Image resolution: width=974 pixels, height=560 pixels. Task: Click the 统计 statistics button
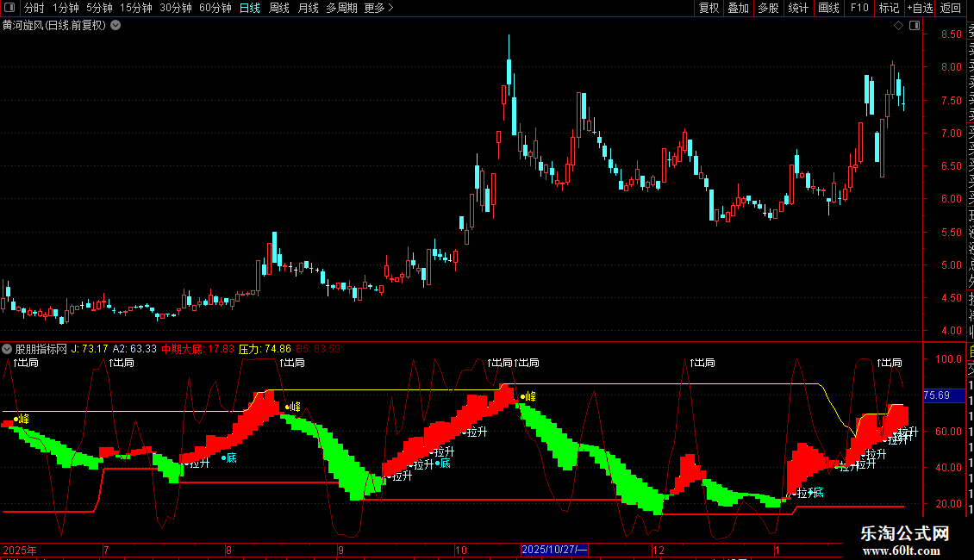[797, 8]
